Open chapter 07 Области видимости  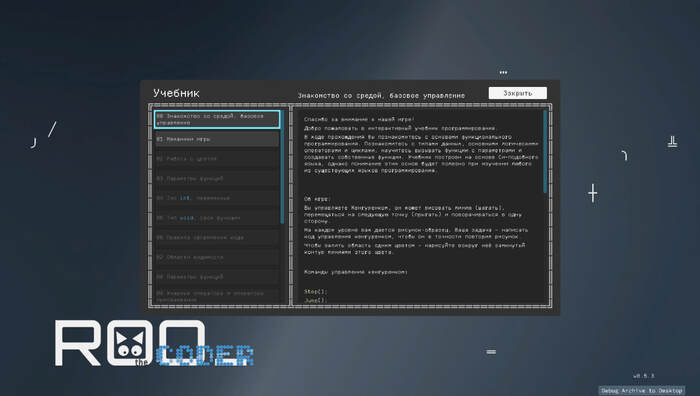tap(217, 257)
